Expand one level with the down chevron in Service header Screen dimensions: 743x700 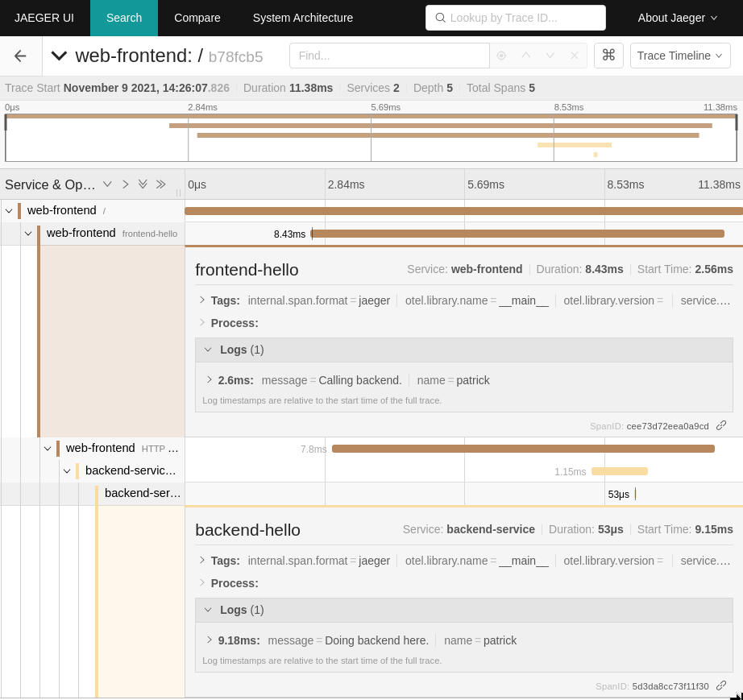click(x=107, y=184)
